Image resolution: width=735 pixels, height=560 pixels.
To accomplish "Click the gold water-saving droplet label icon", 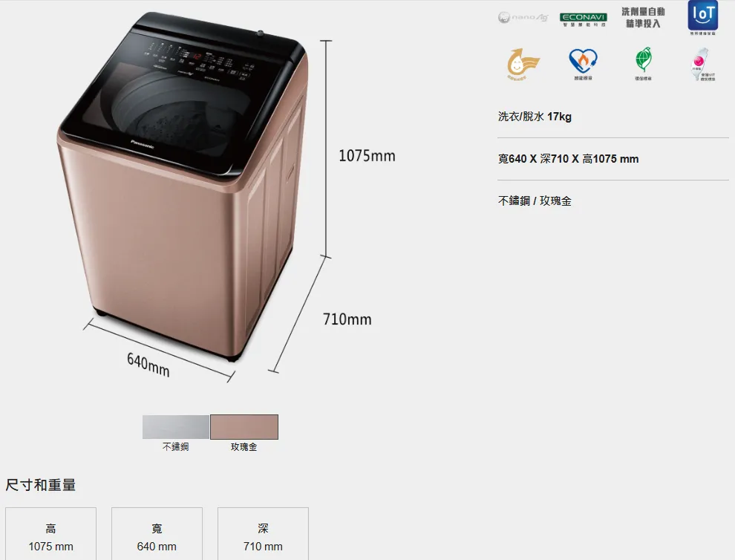I will (x=523, y=63).
